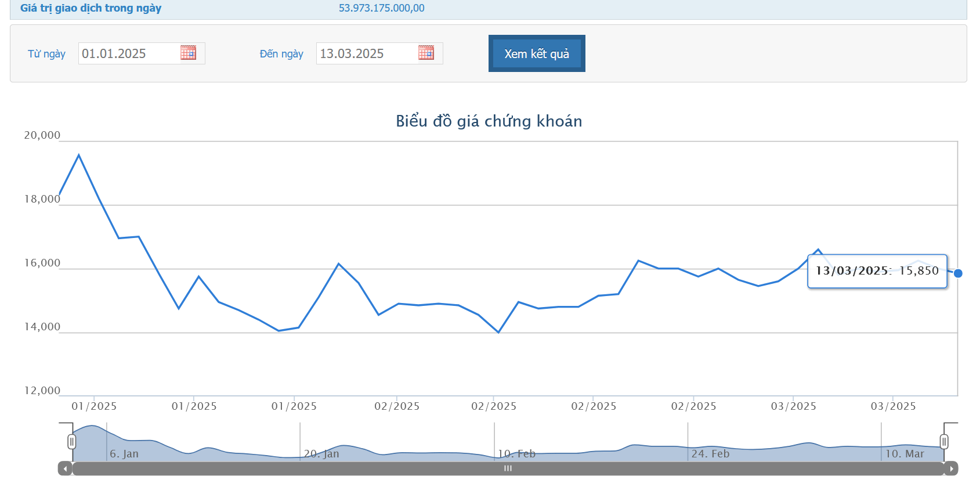Click the Xem kết quả button

[x=537, y=53]
